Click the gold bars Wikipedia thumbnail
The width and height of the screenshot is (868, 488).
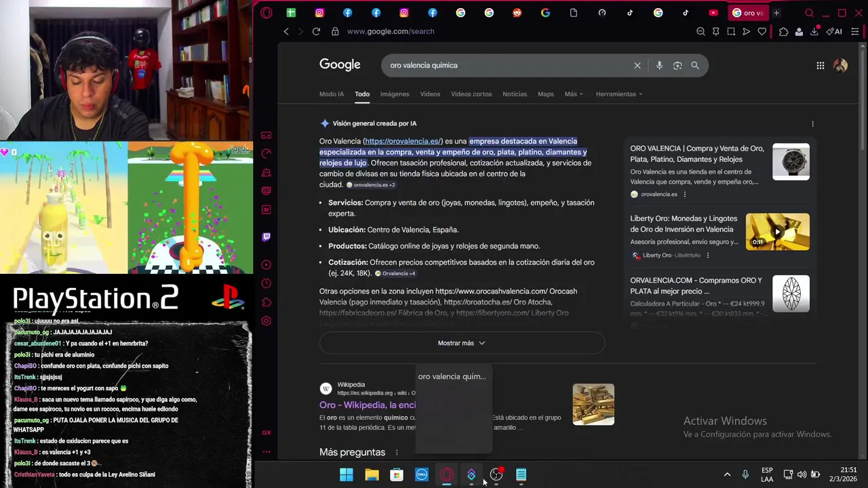point(593,405)
